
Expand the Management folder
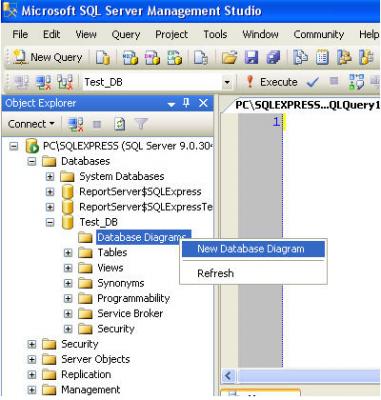pos(32,390)
